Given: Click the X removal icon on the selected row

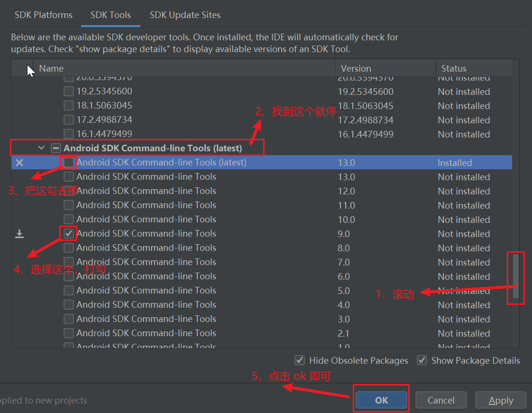Looking at the screenshot, I should 19,163.
